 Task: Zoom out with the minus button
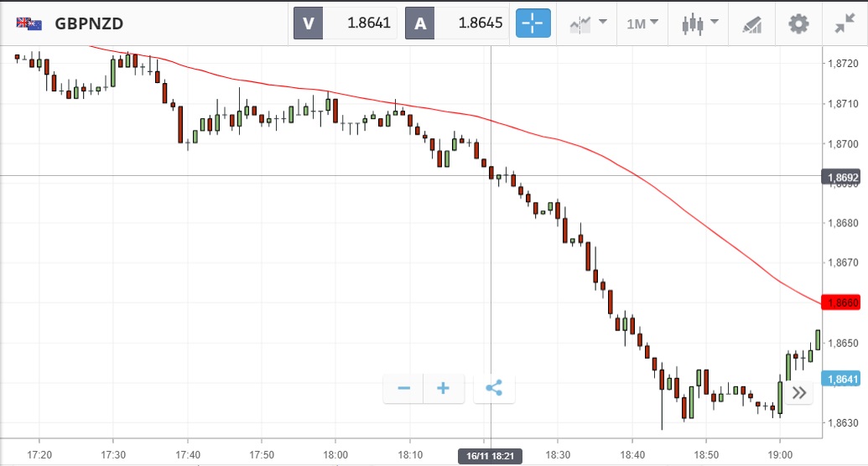pyautogui.click(x=403, y=388)
